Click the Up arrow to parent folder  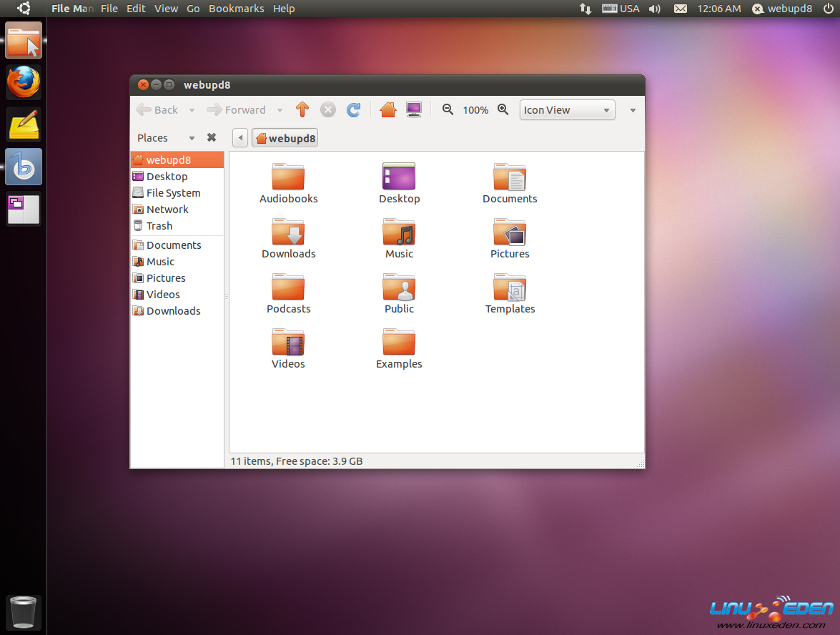[x=302, y=109]
